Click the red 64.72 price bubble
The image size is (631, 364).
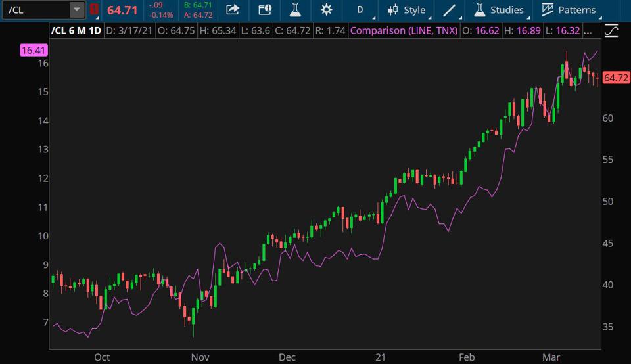pyautogui.click(x=616, y=78)
